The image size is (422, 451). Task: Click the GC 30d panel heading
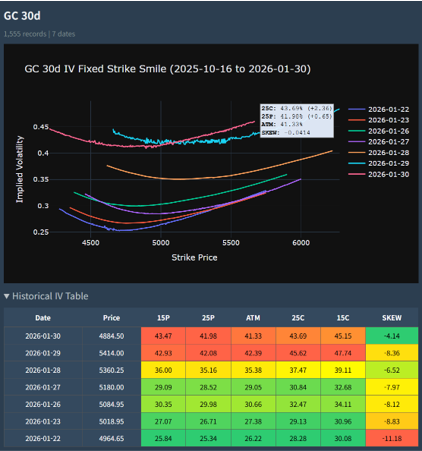pyautogui.click(x=22, y=16)
